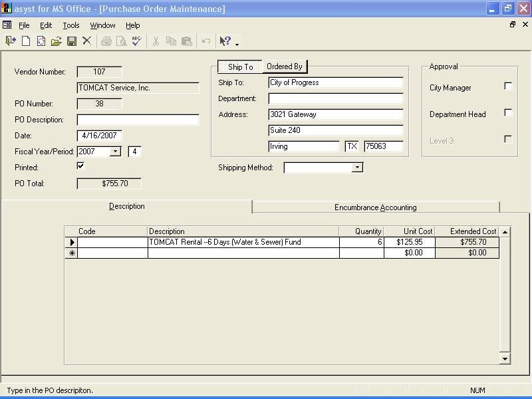This screenshot has height=399, width=532.
Task: Delete the record with the X icon
Action: [86, 41]
